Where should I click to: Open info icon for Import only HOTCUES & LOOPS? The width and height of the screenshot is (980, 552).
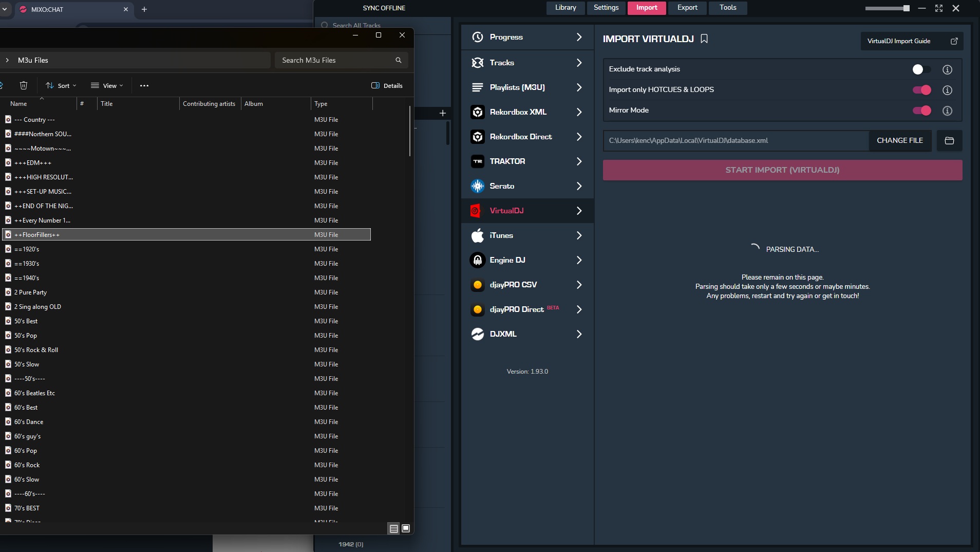click(x=947, y=90)
